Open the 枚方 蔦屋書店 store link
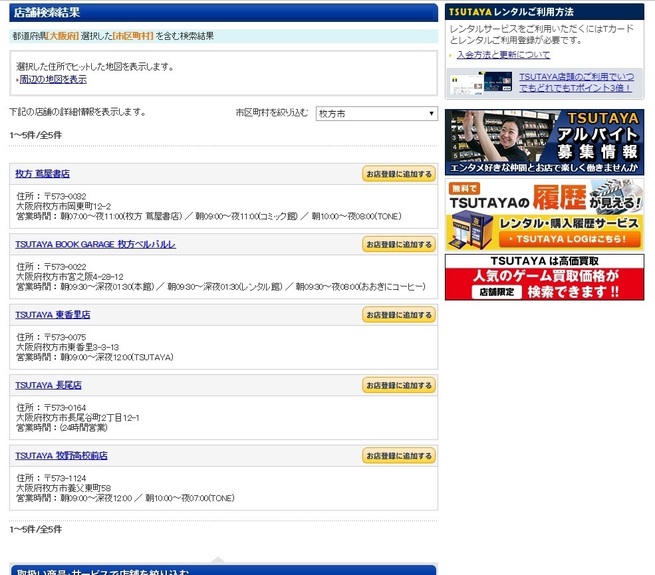The image size is (655, 575). pos(43,174)
